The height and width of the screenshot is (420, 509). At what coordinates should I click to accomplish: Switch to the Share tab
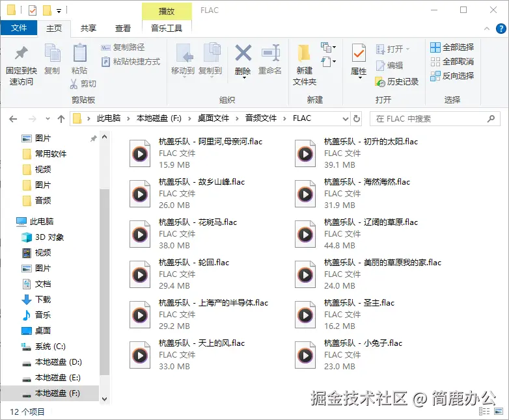click(89, 28)
